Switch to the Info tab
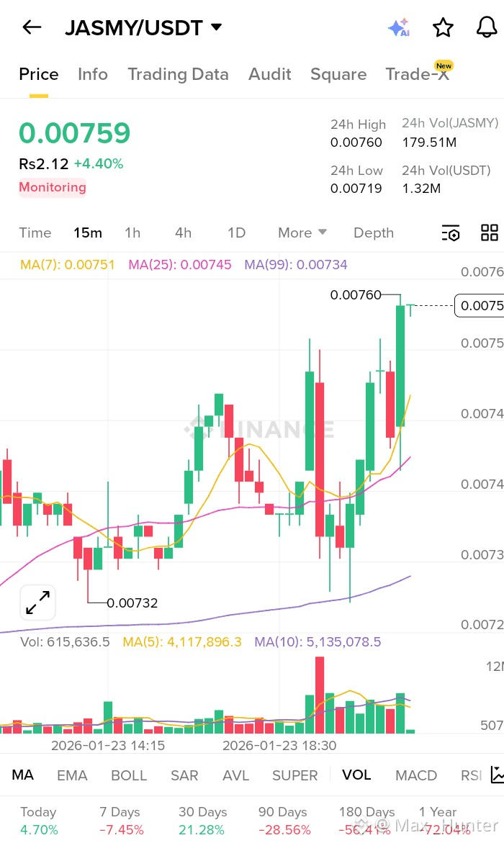Viewport: 504px width, 843px height. (x=92, y=74)
